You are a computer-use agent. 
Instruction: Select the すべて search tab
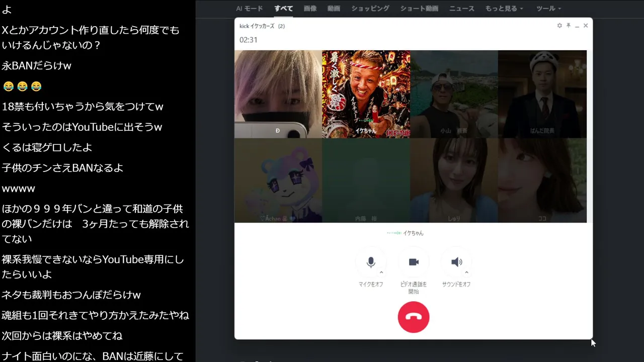click(284, 9)
